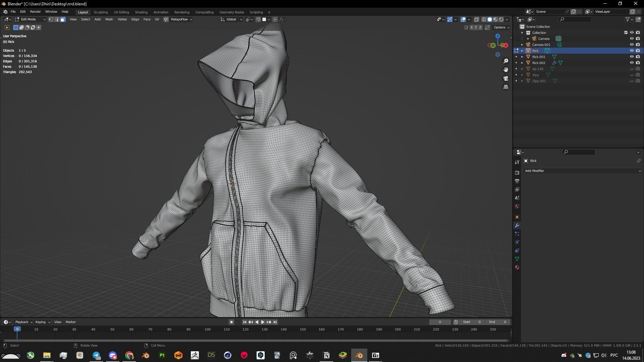Click the outliner search field

(x=575, y=19)
